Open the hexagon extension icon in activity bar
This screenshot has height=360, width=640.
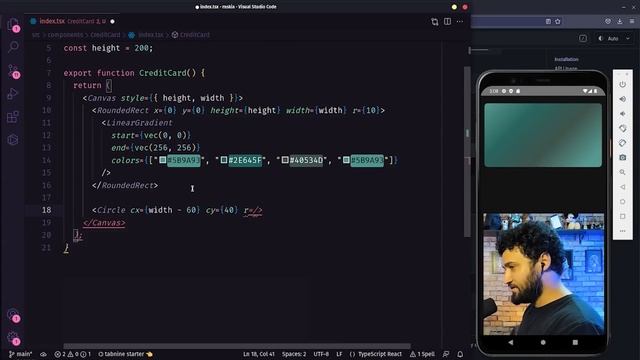click(13, 140)
